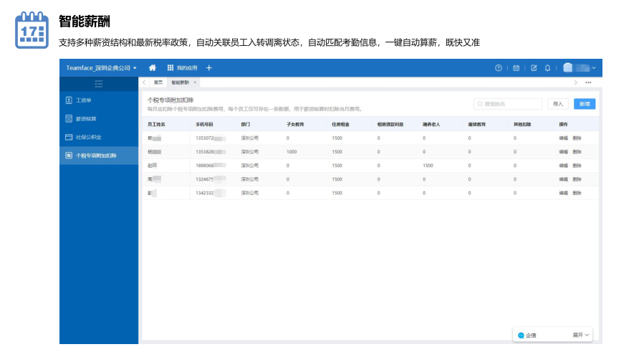Click the 个税专项附加扣除 sidebar icon

click(69, 156)
